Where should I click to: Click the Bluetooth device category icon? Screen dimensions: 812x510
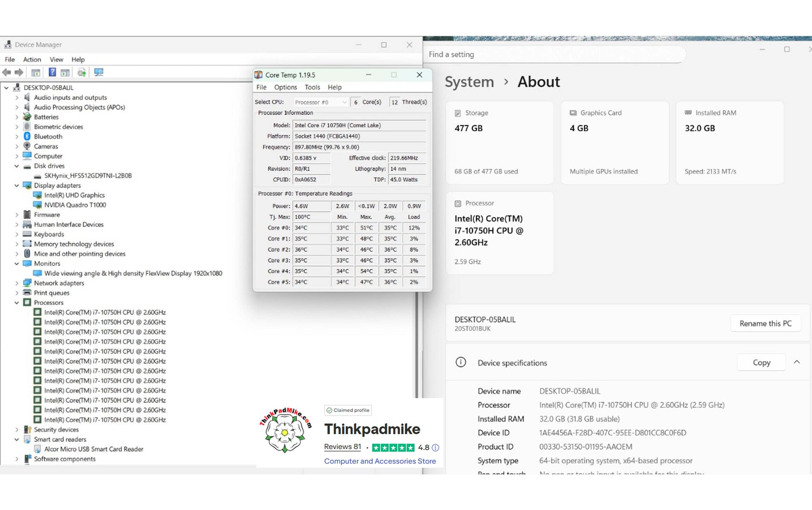click(27, 136)
